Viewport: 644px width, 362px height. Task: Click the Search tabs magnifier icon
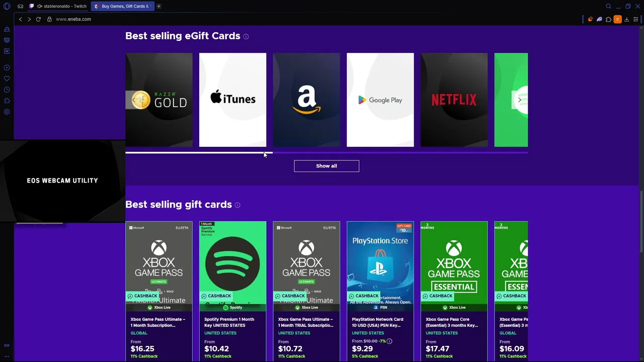608,6
